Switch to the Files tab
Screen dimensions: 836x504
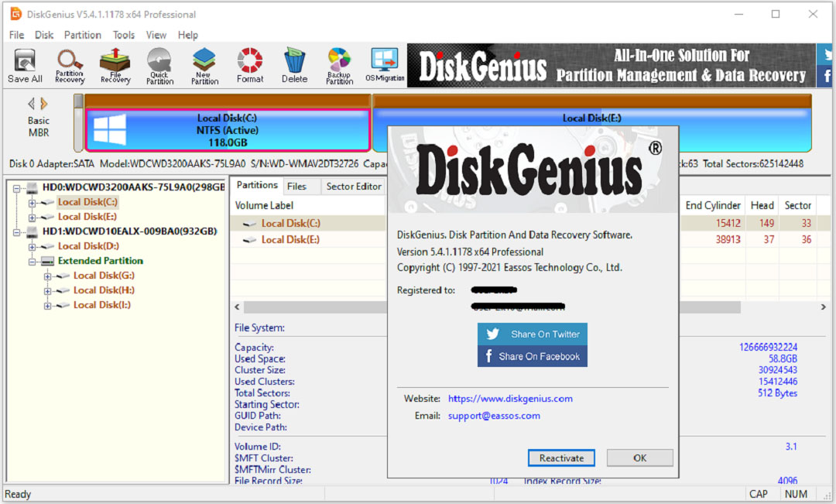pyautogui.click(x=296, y=186)
